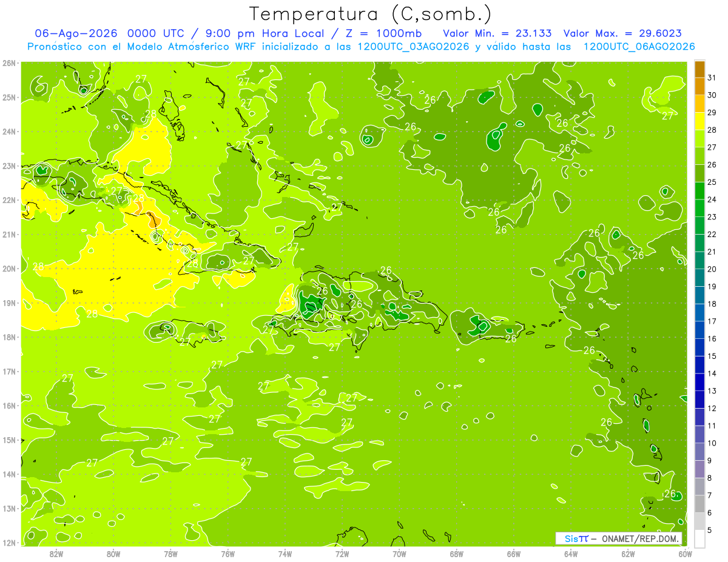Pick the legend color band between 23 and 24

(x=699, y=208)
